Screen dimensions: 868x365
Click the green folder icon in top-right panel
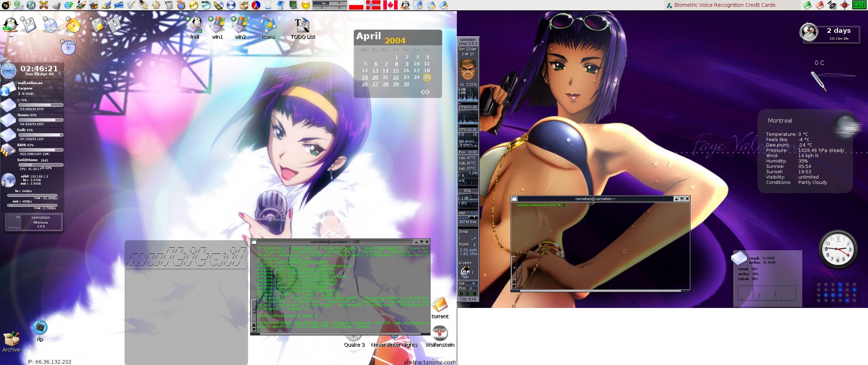(x=807, y=5)
